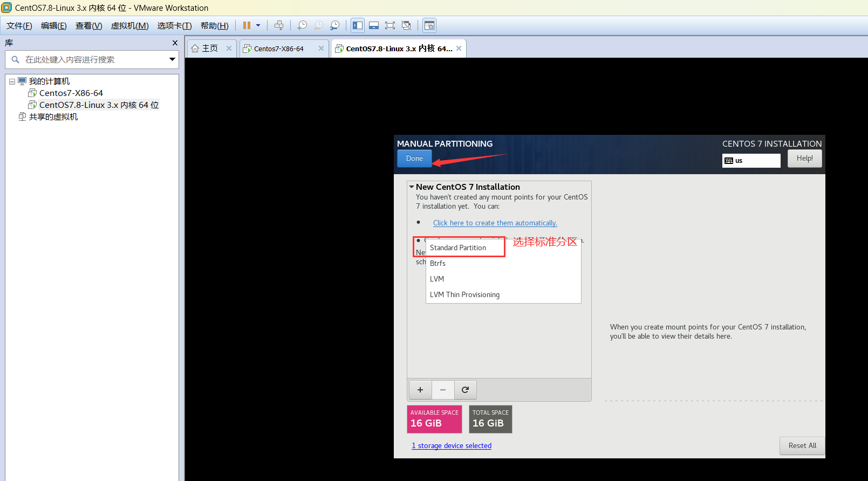Image resolution: width=868 pixels, height=481 pixels.
Task: Switch to the 主页 tab
Action: point(210,49)
